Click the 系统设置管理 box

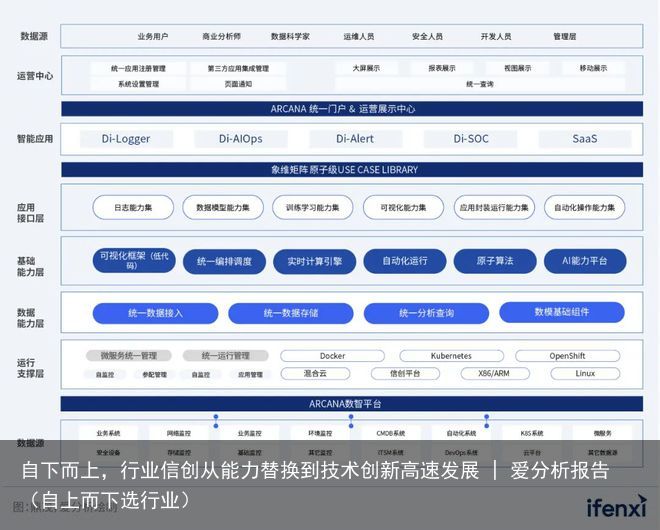138,84
